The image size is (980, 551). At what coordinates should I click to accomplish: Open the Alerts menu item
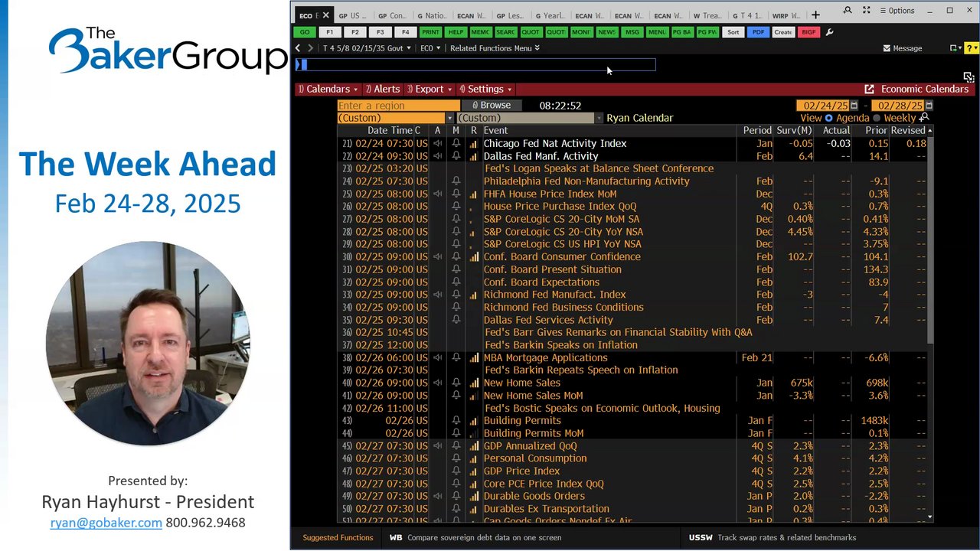click(x=383, y=90)
